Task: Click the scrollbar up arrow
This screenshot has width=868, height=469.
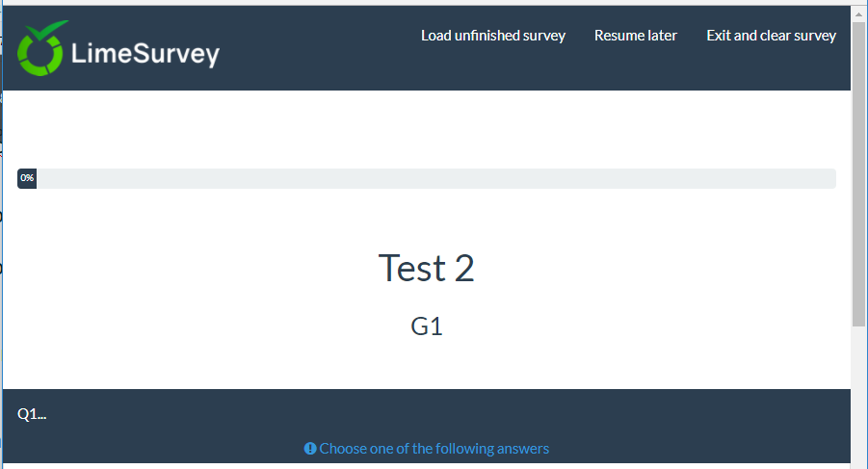Action: [x=859, y=13]
